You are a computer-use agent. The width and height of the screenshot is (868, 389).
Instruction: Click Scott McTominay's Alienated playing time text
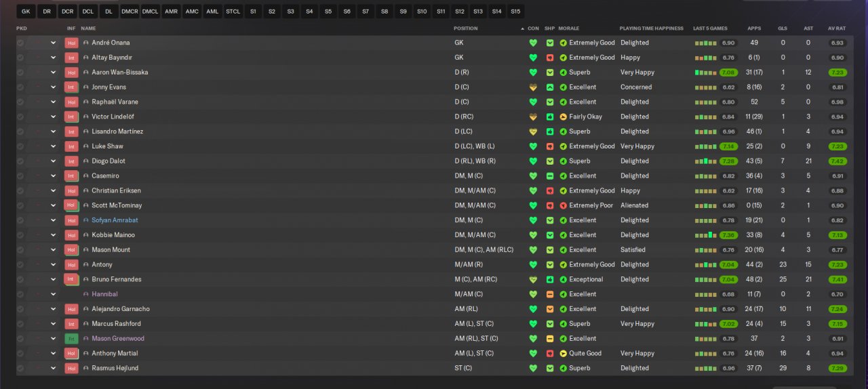pyautogui.click(x=635, y=205)
